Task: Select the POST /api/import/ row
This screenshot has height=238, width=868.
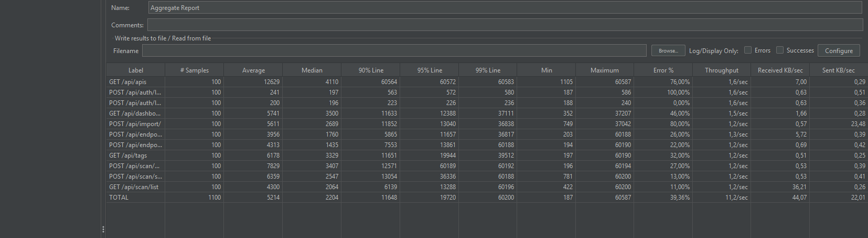Action: 135,124
